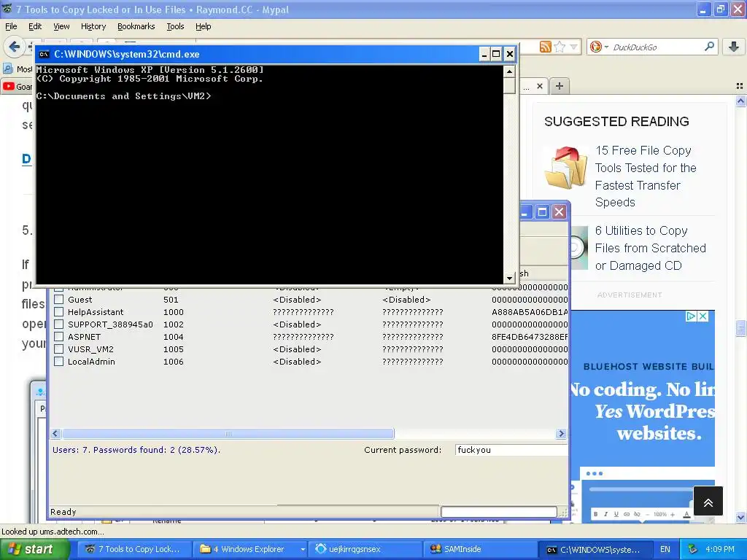Focus the DuckDuckGo search field
This screenshot has height=560, width=747.
click(657, 47)
